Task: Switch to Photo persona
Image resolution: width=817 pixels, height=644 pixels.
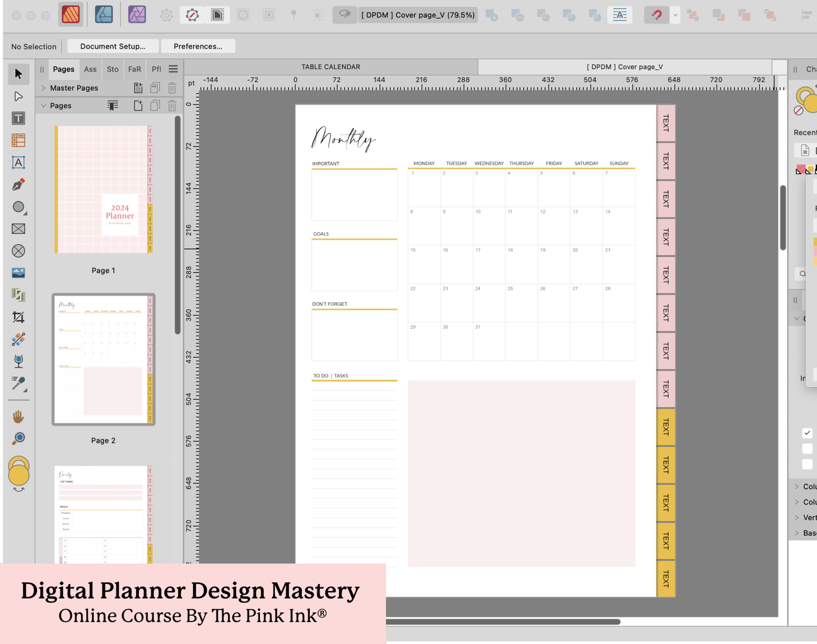Action: 137,15
